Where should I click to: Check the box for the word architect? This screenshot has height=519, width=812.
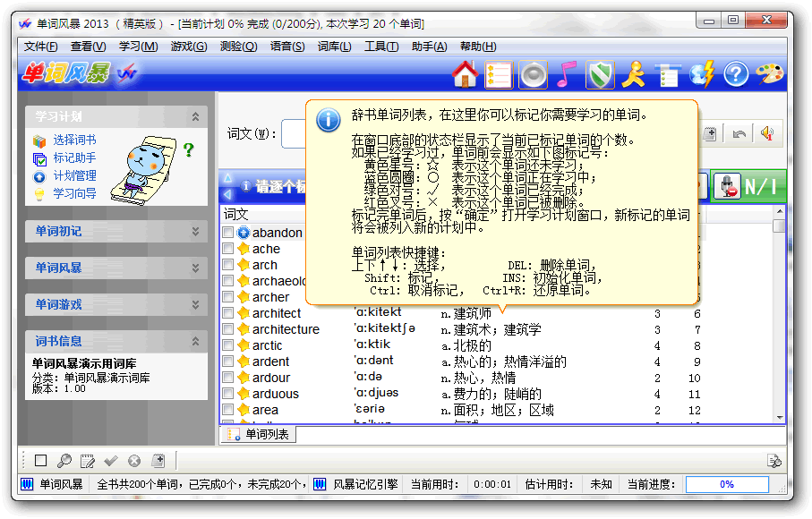[x=228, y=313]
